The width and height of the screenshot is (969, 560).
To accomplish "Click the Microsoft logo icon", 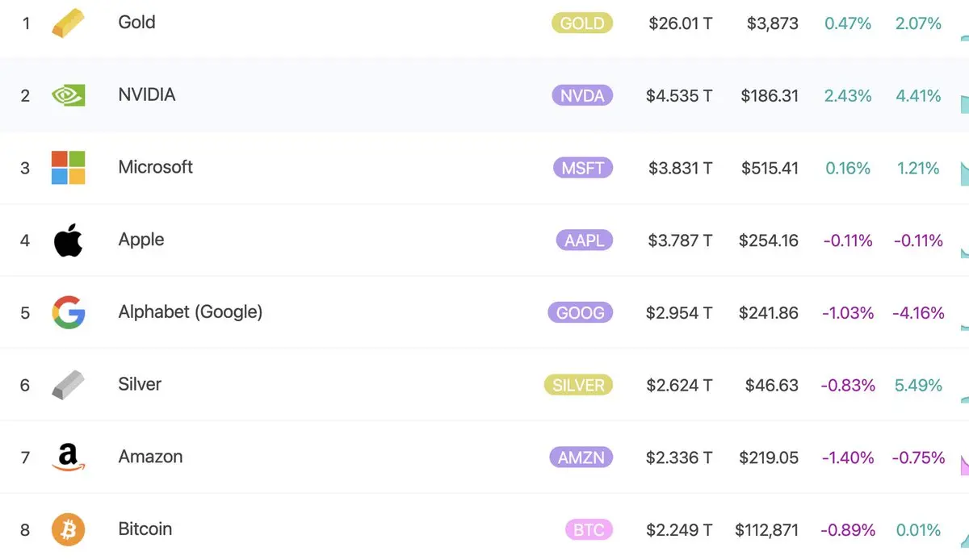I will (x=68, y=168).
